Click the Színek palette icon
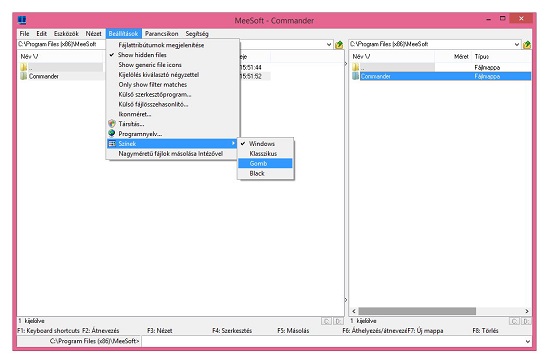Screen dimensions: 550x364 pyautogui.click(x=112, y=143)
